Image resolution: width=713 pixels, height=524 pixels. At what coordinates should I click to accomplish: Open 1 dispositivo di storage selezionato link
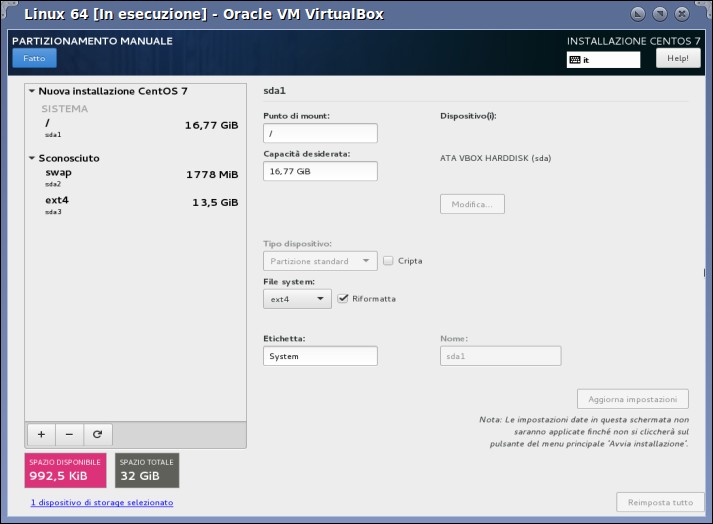pyautogui.click(x=102, y=502)
